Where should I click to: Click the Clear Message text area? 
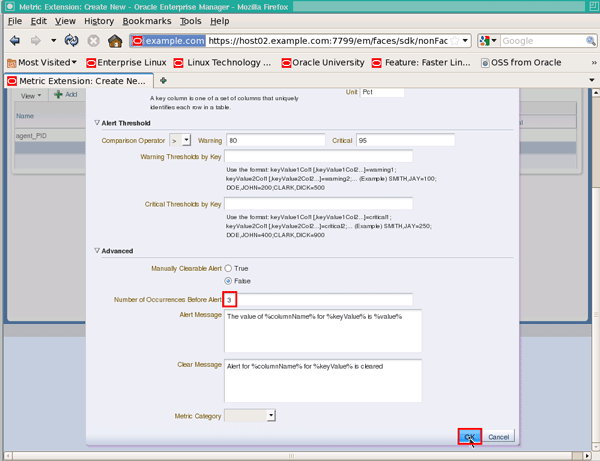pyautogui.click(x=323, y=381)
